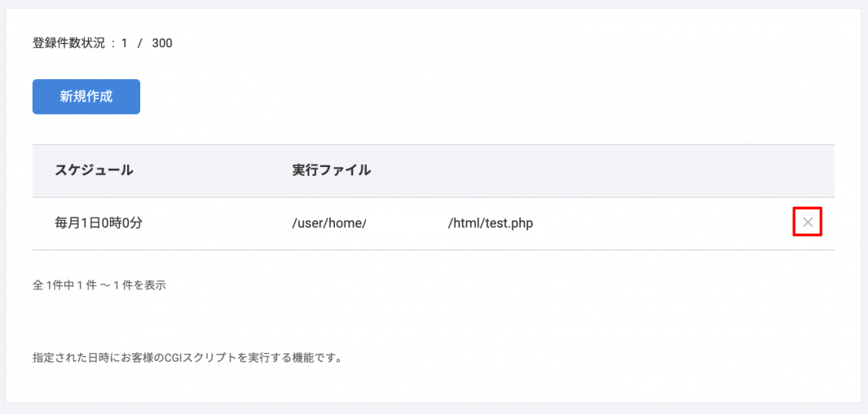Click the slash between 1 and 300

(x=139, y=43)
